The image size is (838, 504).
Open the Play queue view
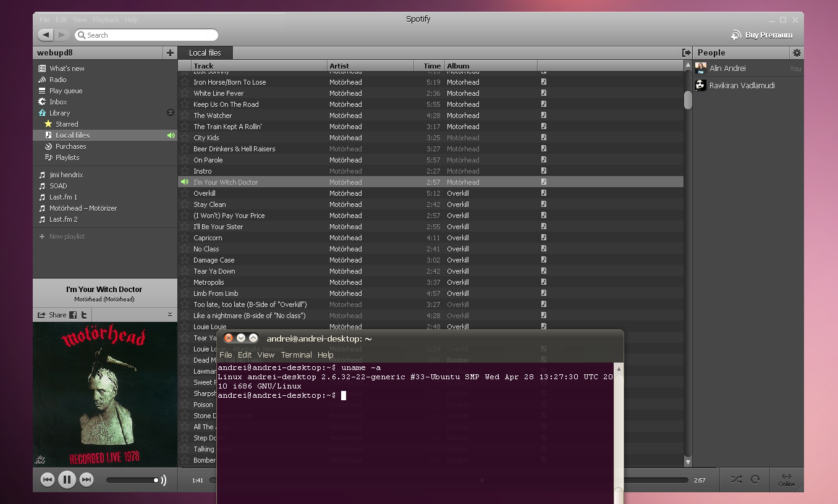pos(66,91)
